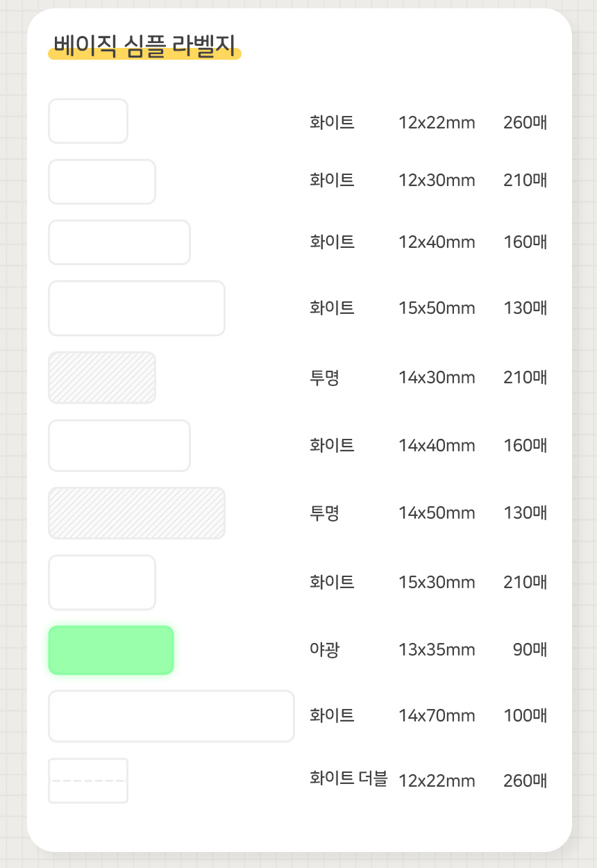Click the double label with dashed line

tap(88, 781)
